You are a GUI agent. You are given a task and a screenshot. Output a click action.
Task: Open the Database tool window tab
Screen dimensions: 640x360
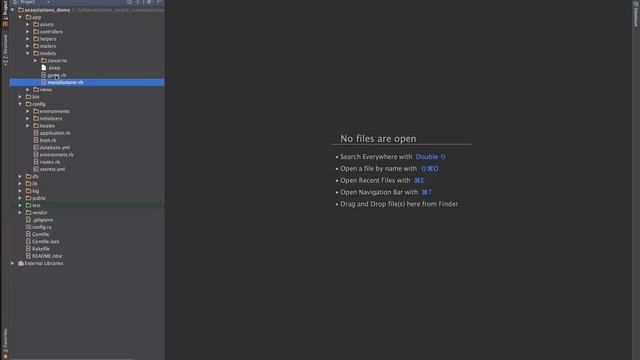tap(636, 13)
